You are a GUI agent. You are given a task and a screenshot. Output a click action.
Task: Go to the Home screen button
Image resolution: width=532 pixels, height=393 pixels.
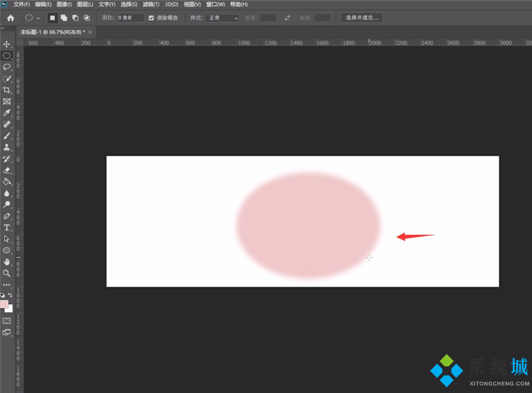click(x=11, y=18)
